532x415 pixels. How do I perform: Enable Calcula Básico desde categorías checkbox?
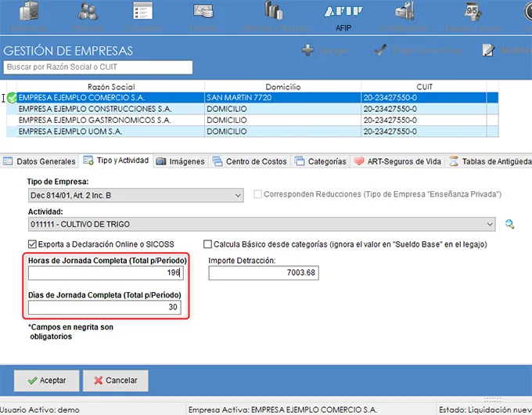pyautogui.click(x=207, y=244)
